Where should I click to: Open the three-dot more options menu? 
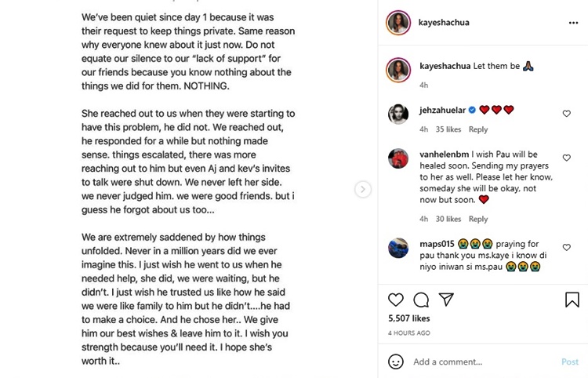[x=573, y=23]
